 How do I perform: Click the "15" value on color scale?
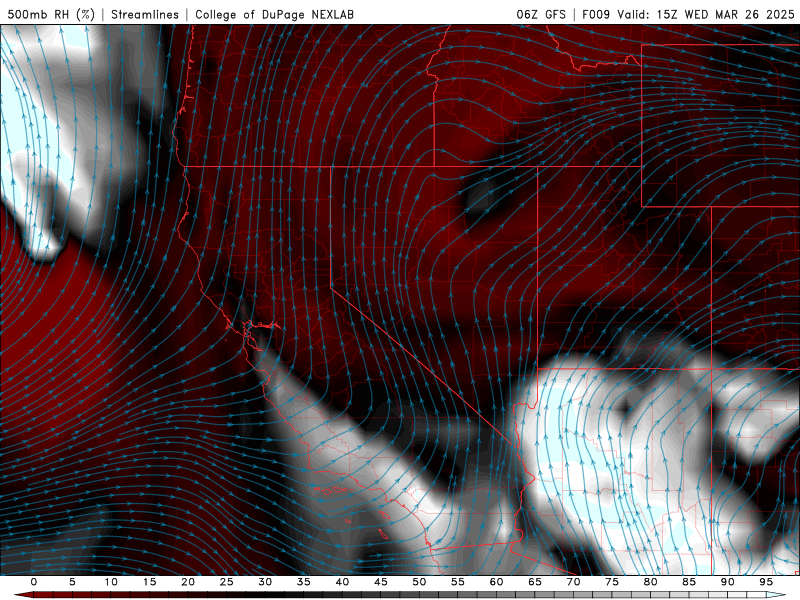click(x=149, y=582)
